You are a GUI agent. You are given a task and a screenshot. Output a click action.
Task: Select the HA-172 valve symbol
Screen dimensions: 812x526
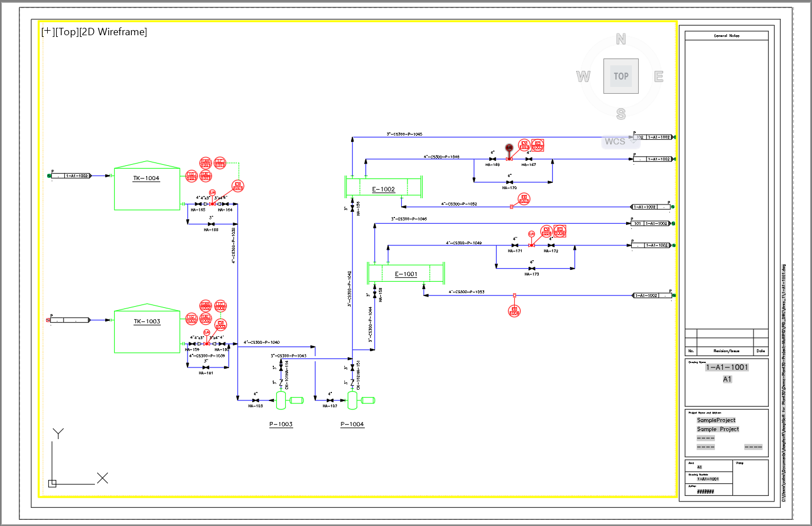551,245
